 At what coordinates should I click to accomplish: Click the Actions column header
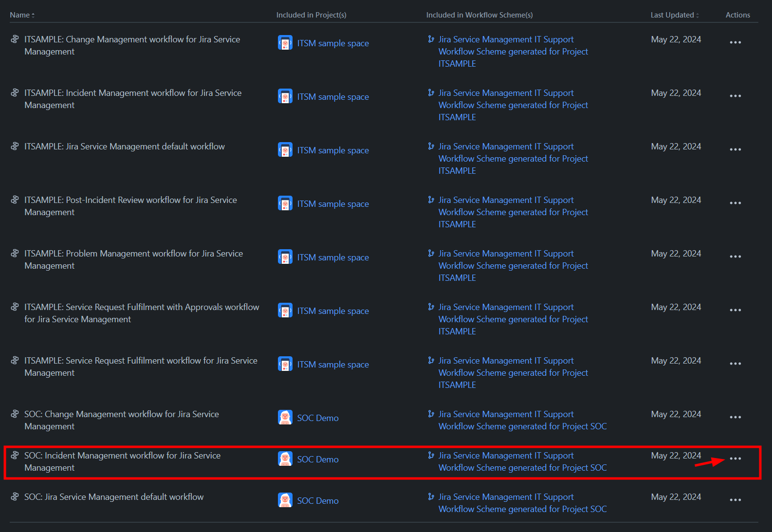tap(738, 15)
